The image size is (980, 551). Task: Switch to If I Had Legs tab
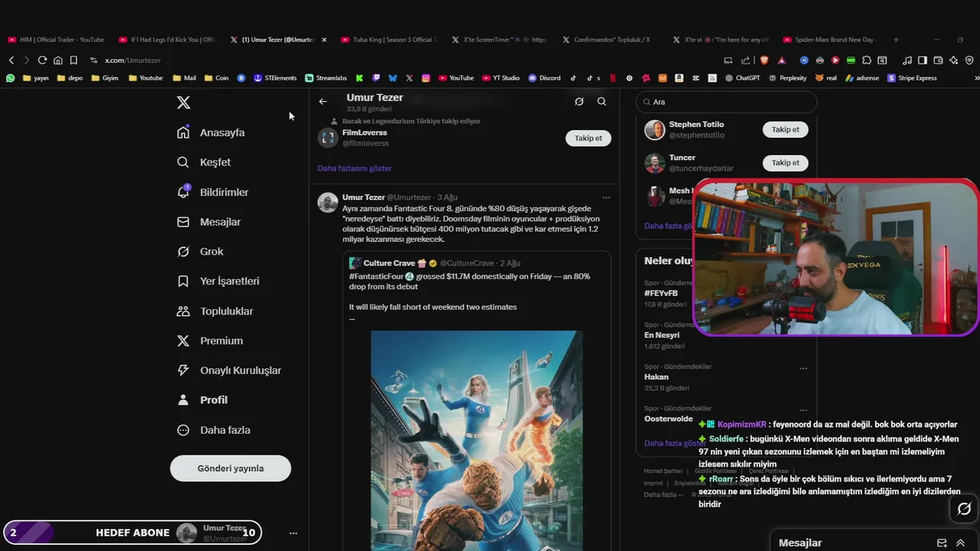point(168,40)
